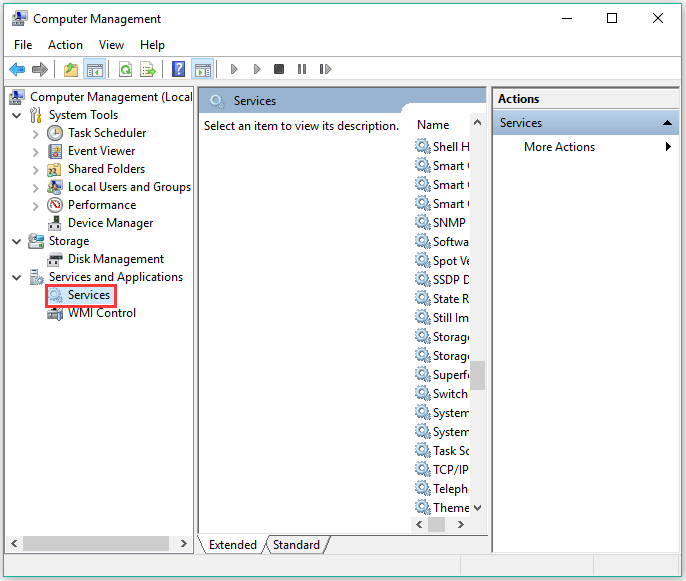Select WMI Control in the tree

pyautogui.click(x=102, y=313)
